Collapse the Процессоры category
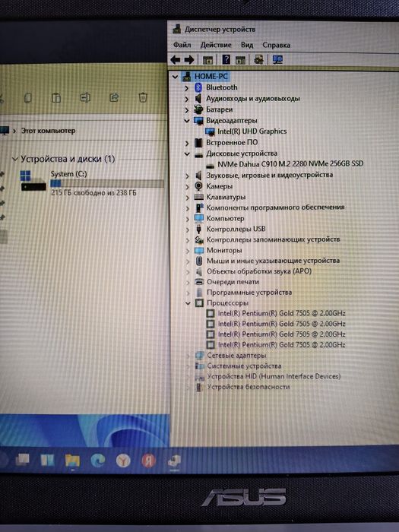Image resolution: width=399 pixels, height=532 pixels. [x=188, y=303]
